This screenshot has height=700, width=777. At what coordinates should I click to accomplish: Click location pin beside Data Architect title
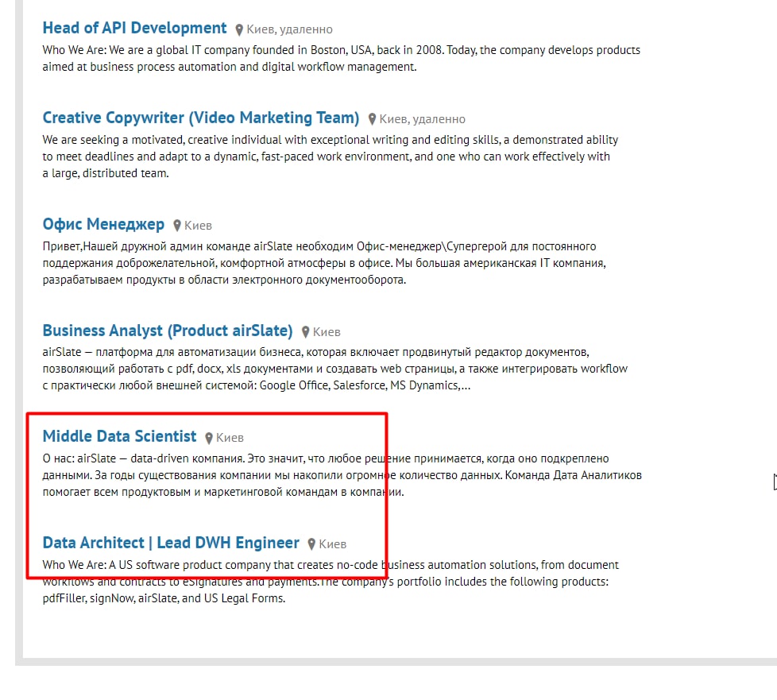[311, 544]
